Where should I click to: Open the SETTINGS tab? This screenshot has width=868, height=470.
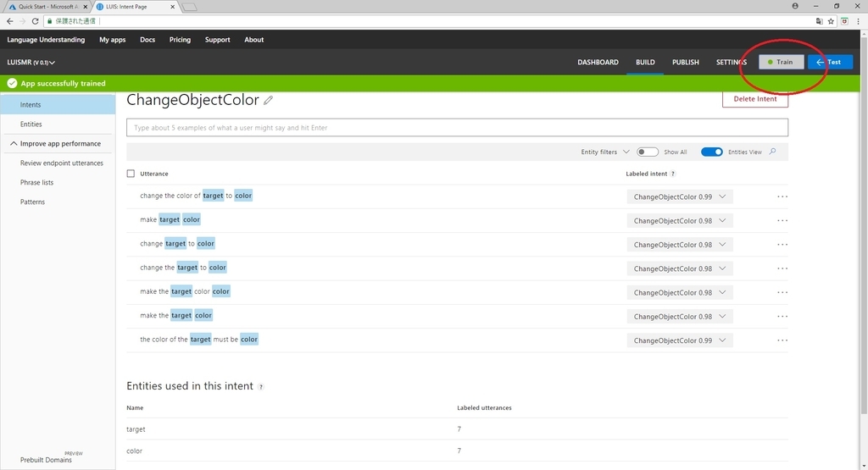pyautogui.click(x=732, y=63)
